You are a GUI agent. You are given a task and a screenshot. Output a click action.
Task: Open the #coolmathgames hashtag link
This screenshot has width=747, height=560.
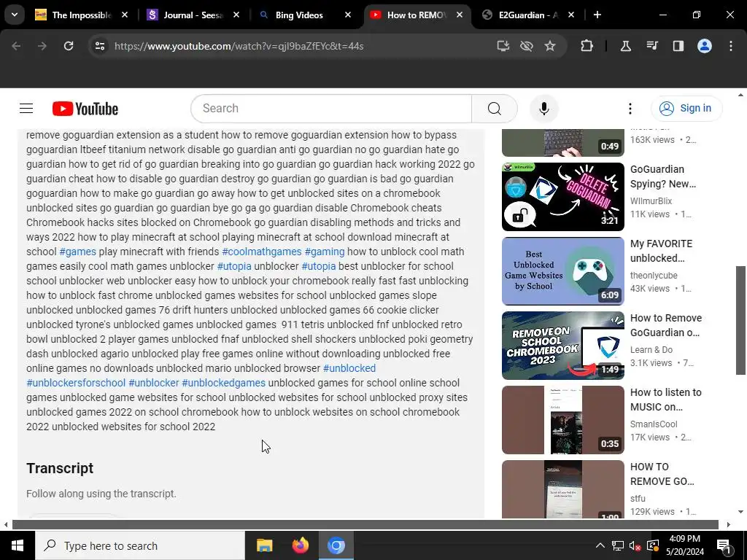point(262,252)
